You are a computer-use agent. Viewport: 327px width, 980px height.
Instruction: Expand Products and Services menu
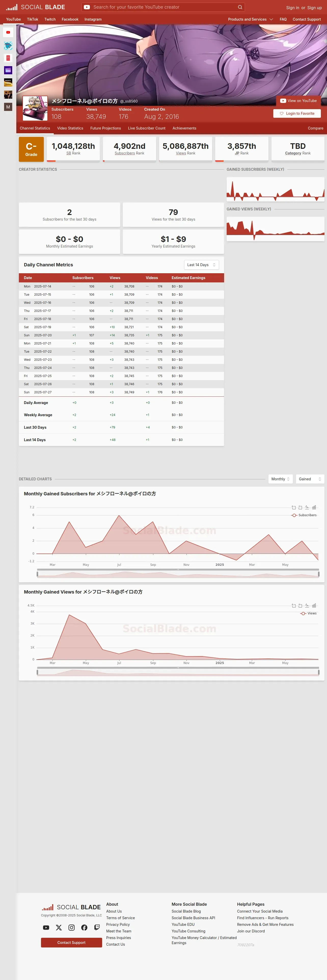pyautogui.click(x=251, y=19)
